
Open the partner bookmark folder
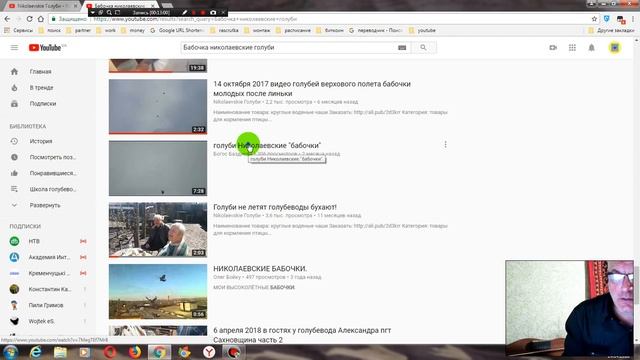79,30
